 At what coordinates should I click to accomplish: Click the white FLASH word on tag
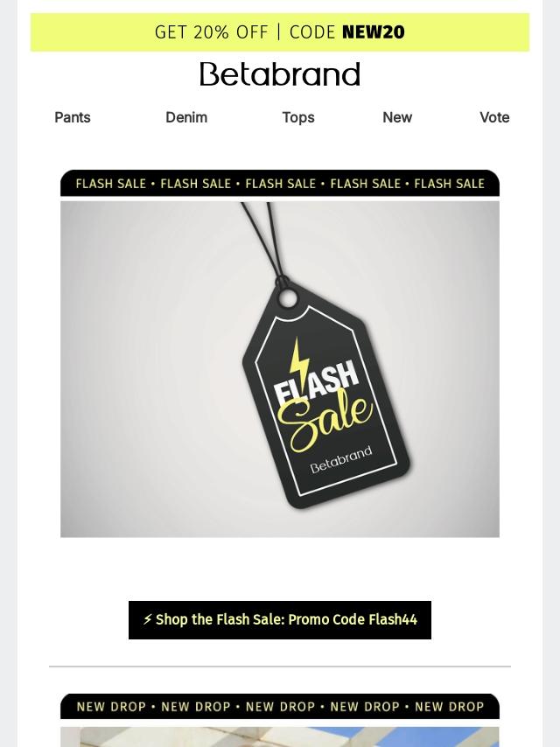pos(317,382)
